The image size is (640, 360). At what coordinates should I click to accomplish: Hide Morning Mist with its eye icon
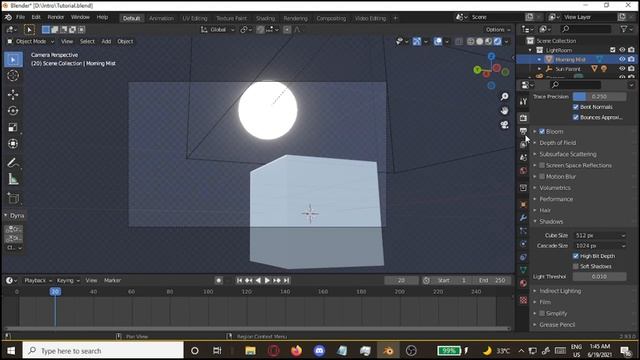pyautogui.click(x=622, y=59)
